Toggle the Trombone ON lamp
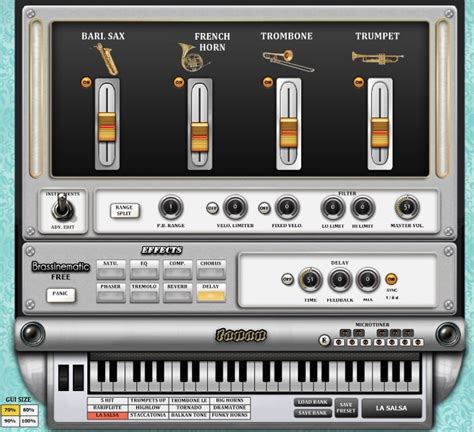The height and width of the screenshot is (432, 474). (268, 82)
